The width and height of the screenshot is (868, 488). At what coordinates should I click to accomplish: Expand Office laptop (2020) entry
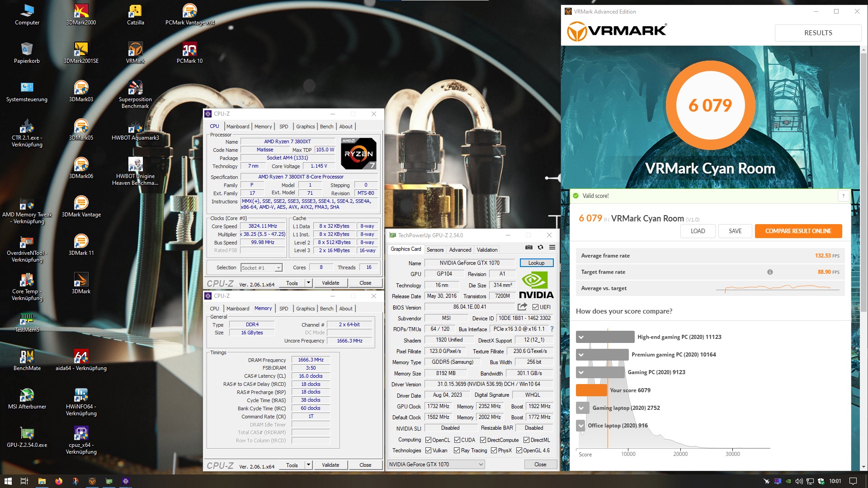pyautogui.click(x=581, y=426)
